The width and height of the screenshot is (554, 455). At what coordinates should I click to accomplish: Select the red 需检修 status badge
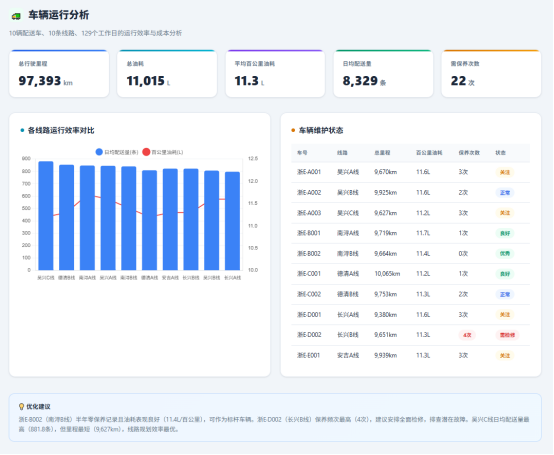point(507,335)
